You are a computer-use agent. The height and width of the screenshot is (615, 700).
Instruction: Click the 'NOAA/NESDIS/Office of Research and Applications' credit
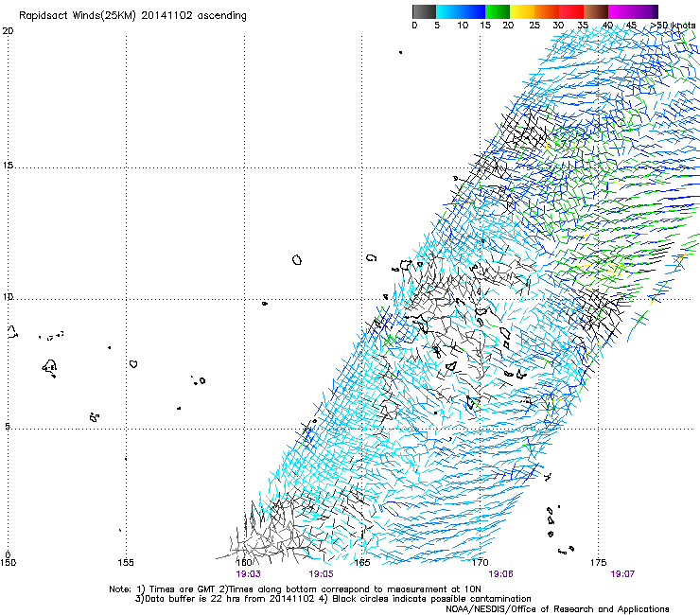point(557,609)
